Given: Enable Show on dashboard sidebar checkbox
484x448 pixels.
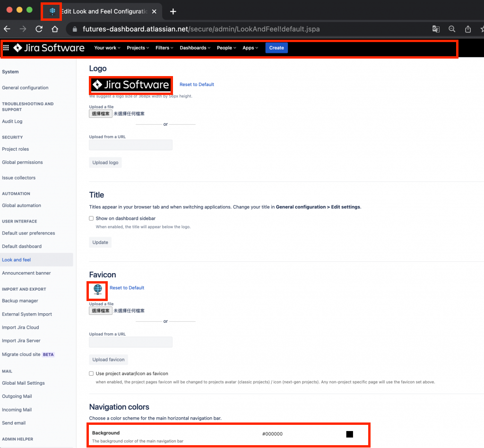Looking at the screenshot, I should point(91,218).
